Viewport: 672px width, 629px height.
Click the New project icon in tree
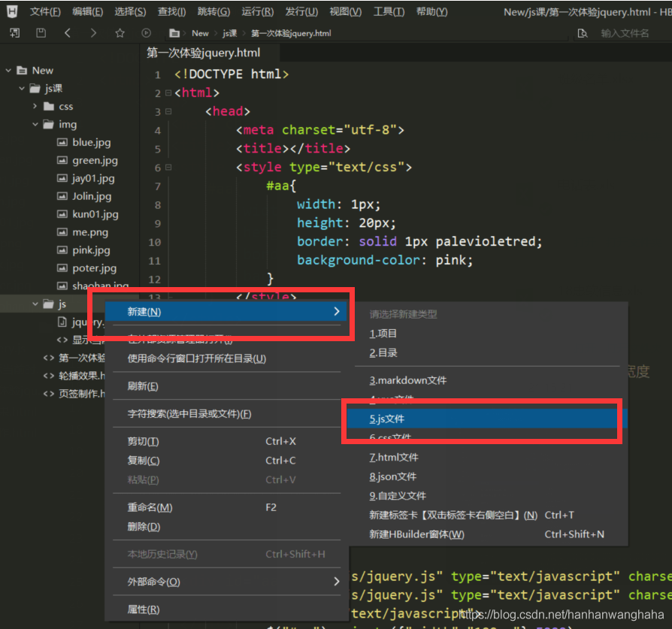(x=22, y=71)
